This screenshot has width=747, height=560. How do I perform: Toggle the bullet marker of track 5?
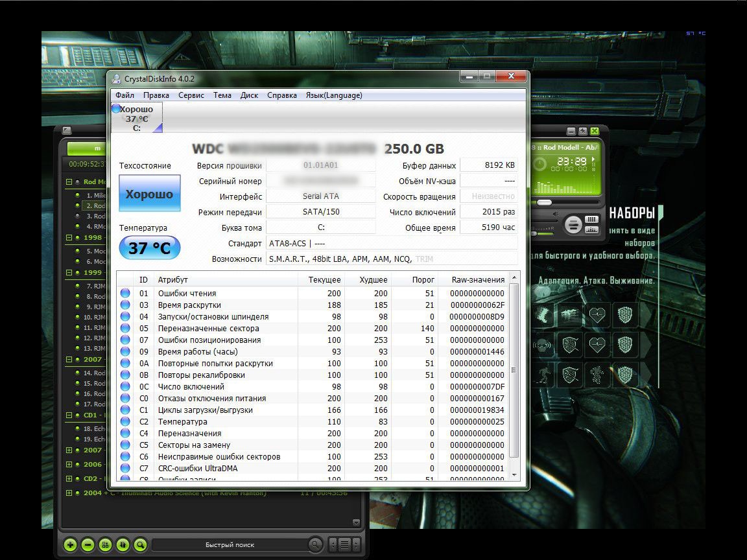click(78, 251)
